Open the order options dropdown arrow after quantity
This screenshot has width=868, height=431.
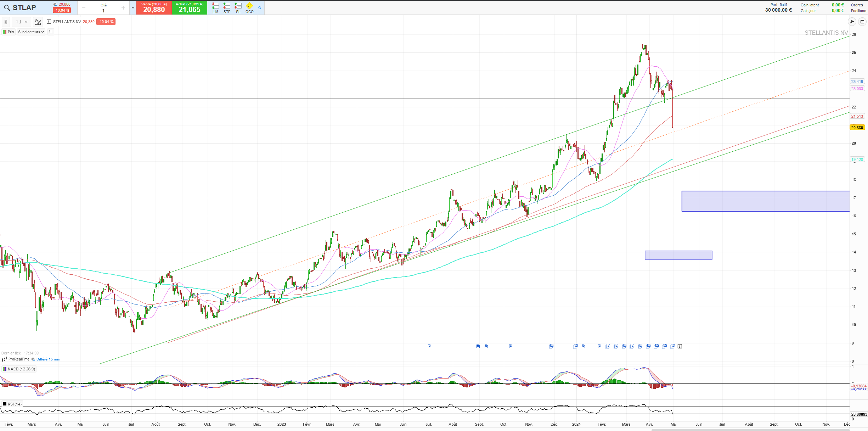(x=133, y=7)
